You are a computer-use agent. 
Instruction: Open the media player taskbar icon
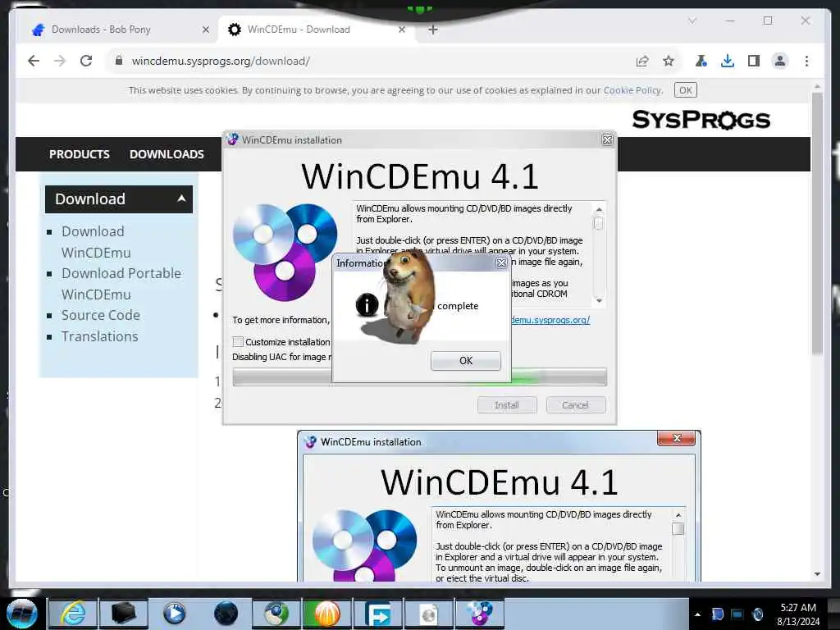click(x=175, y=614)
